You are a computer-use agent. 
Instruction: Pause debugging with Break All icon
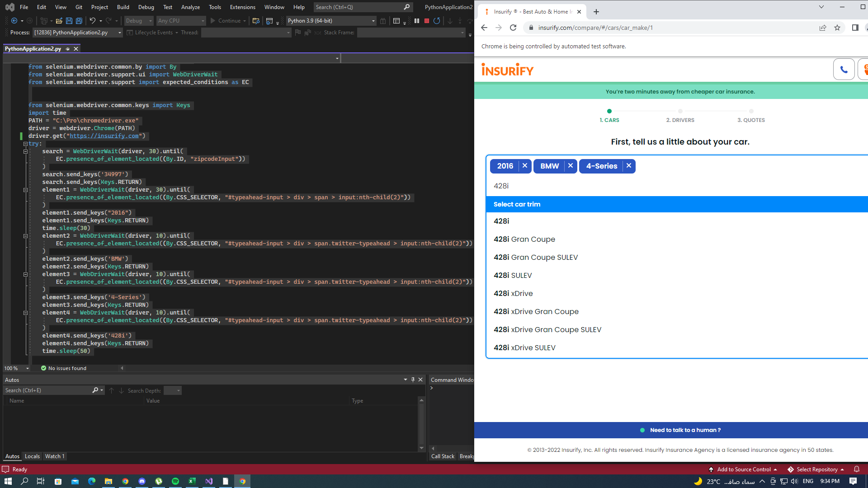417,21
